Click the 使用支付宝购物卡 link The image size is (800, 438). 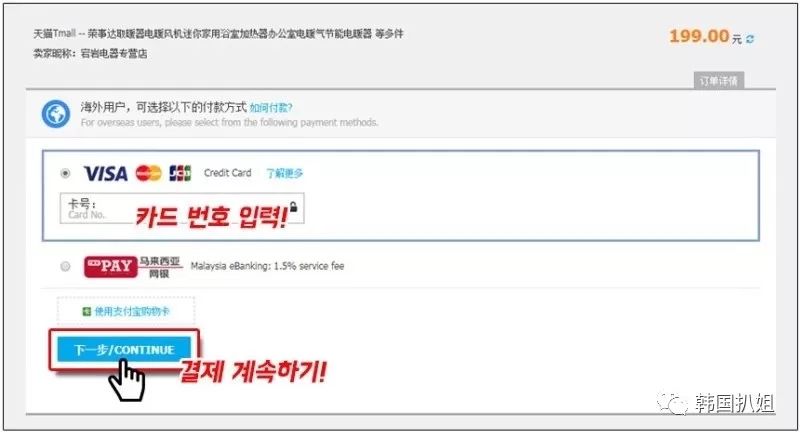[x=132, y=311]
